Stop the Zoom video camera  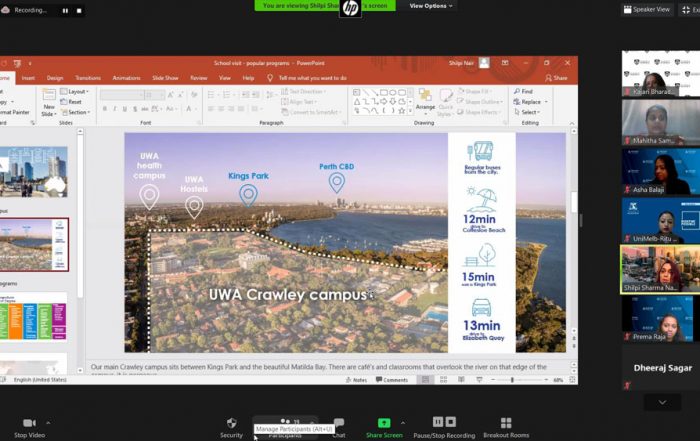point(29,428)
